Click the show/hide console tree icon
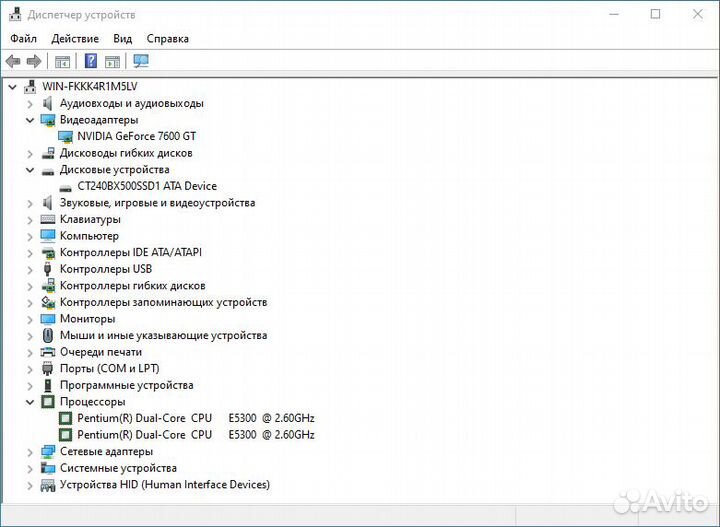Screen dimensions: 720x527 pos(62,61)
